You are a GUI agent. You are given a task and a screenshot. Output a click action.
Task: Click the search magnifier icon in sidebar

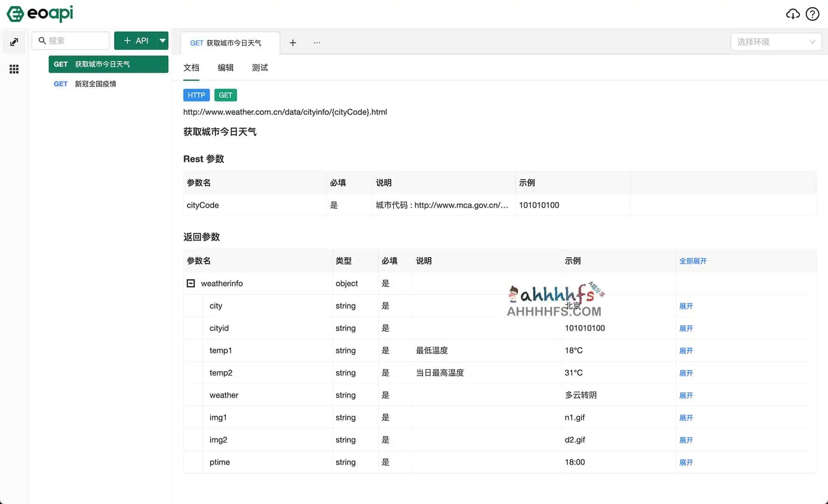click(42, 41)
